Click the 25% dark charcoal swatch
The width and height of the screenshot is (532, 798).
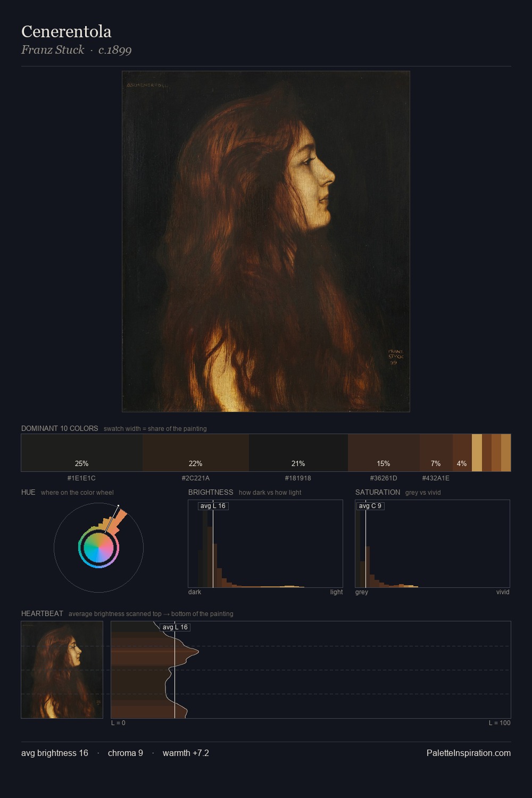tap(82, 453)
